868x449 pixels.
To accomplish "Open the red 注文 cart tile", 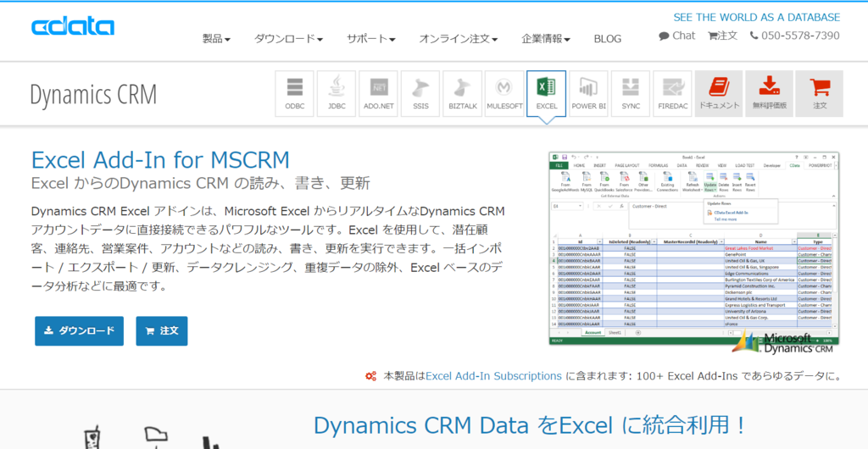I will pyautogui.click(x=820, y=93).
